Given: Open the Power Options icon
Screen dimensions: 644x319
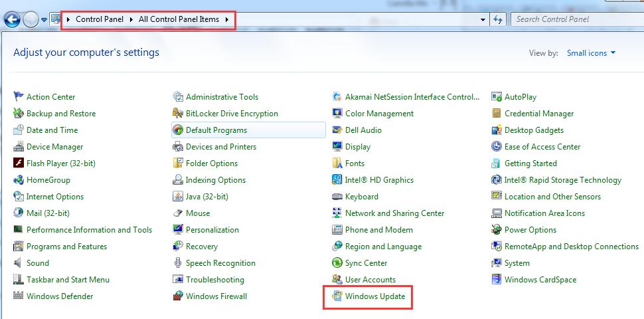Looking at the screenshot, I should (497, 230).
